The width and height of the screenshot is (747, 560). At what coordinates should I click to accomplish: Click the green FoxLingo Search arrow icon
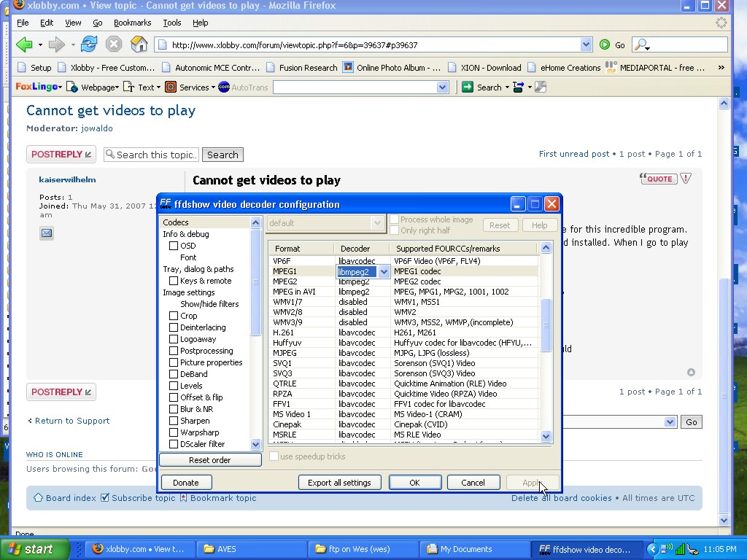(x=468, y=87)
